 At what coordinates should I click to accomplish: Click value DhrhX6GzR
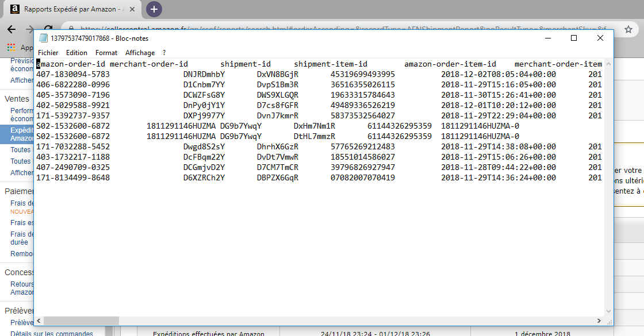point(278,146)
